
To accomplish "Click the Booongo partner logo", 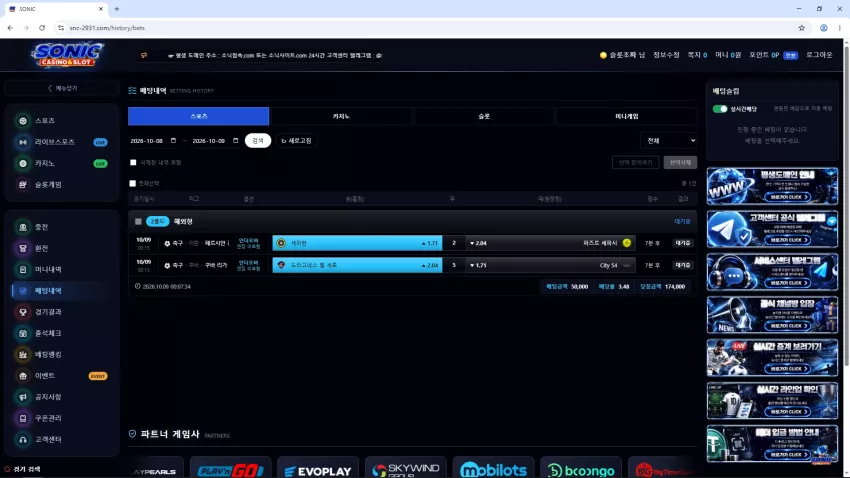I will (581, 470).
